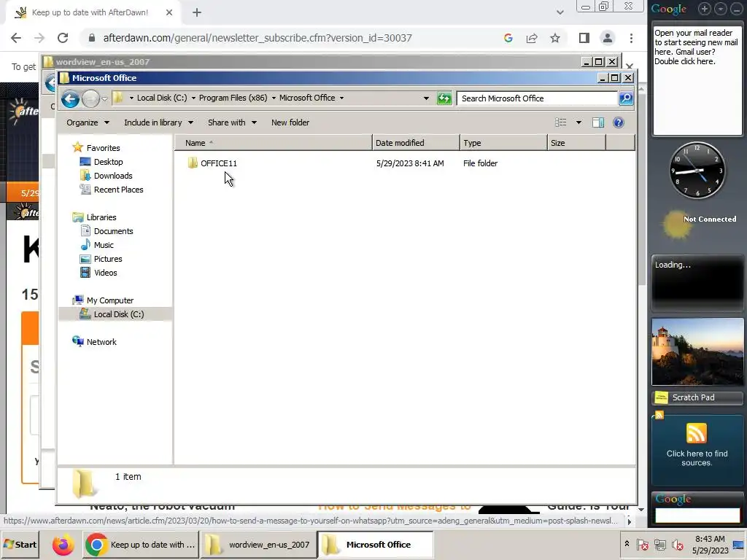Open the Include in library dropdown

158,122
